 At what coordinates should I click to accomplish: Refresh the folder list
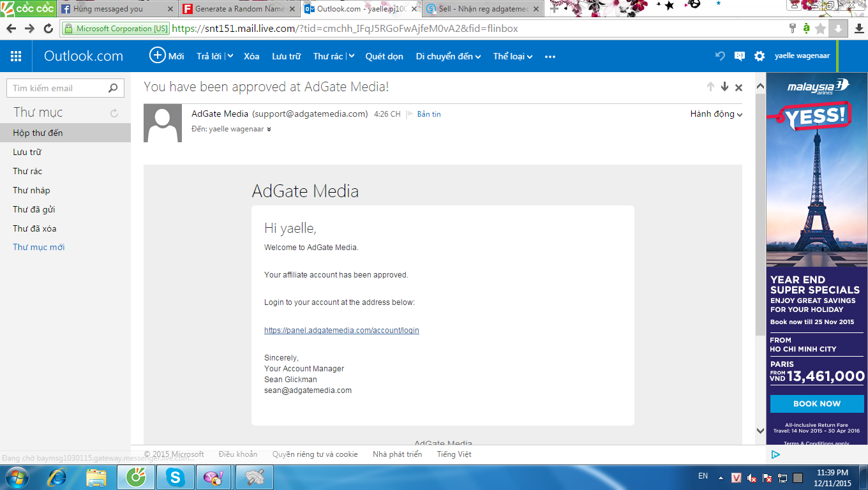coord(114,113)
